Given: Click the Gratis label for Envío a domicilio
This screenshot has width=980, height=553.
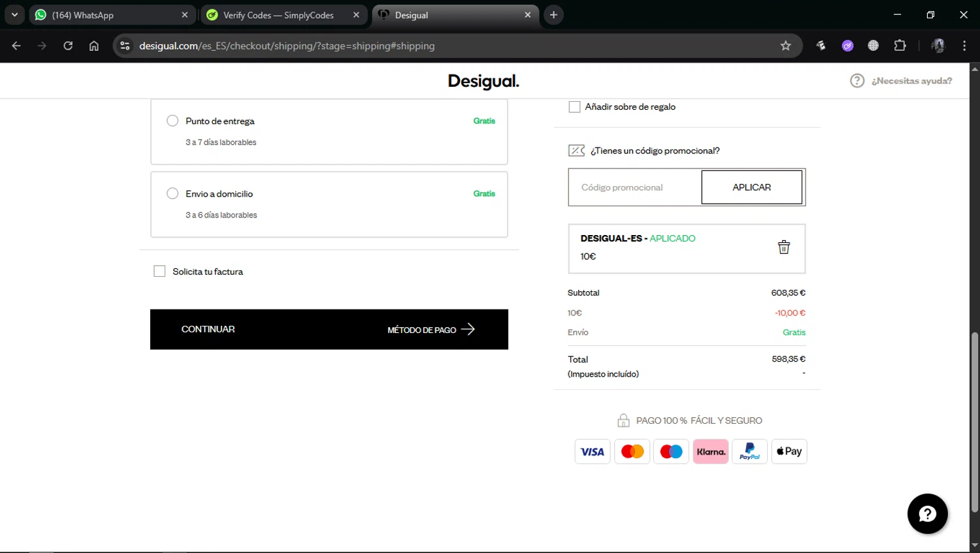Looking at the screenshot, I should 484,193.
